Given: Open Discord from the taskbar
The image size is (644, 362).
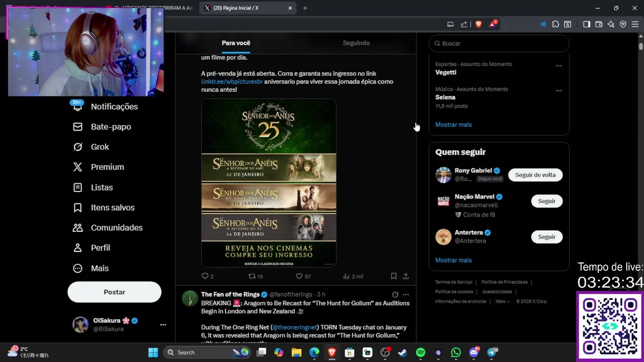Looking at the screenshot, I should tap(474, 352).
